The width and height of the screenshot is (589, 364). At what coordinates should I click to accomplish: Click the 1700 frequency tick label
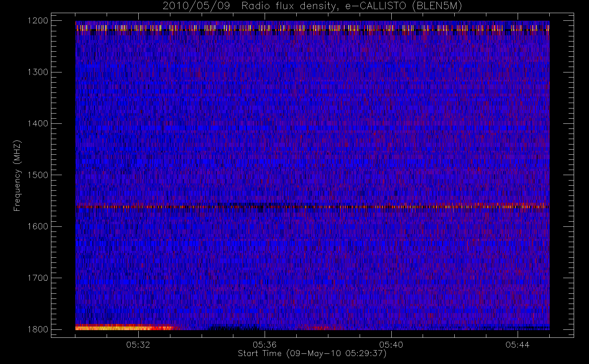pyautogui.click(x=38, y=278)
